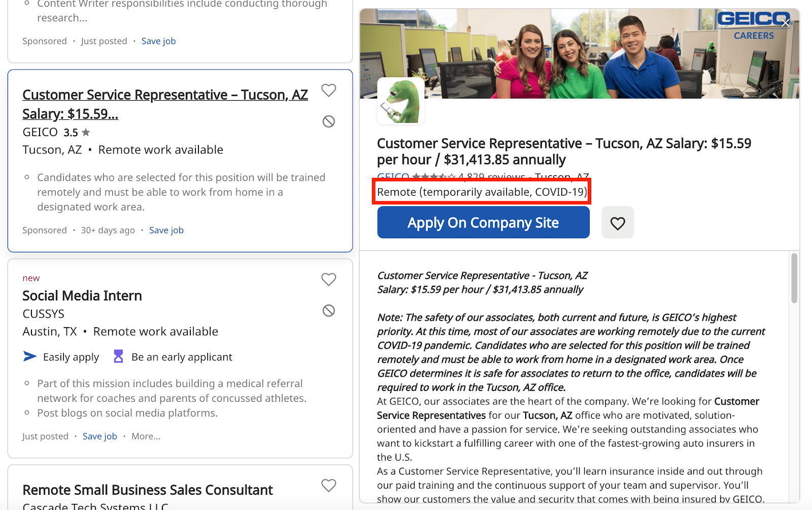Viewport: 812px width, 510px height.
Task: Save GEICO Customer Service job with heart icon
Action: (329, 90)
